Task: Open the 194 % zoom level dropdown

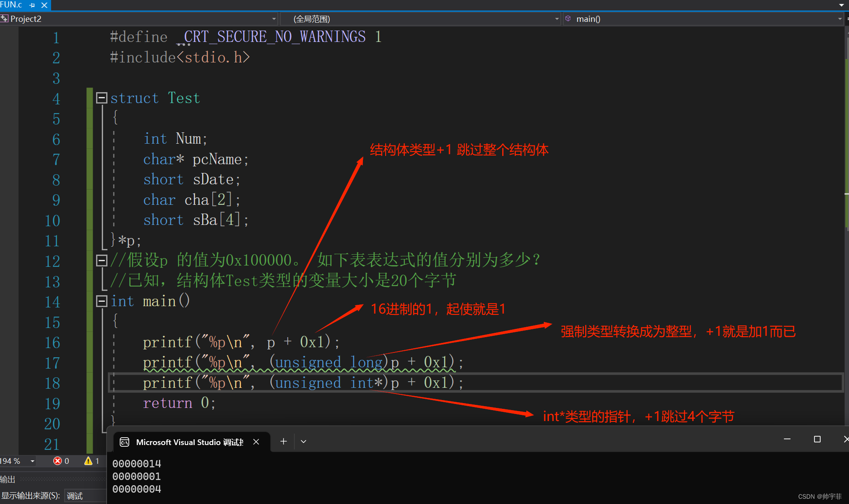Action: (32, 461)
